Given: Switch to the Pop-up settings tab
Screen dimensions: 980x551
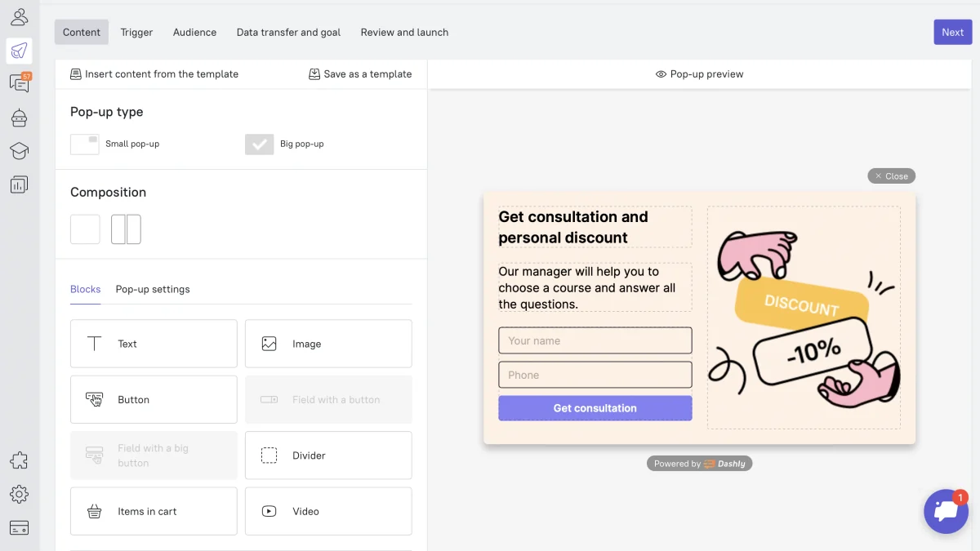Looking at the screenshot, I should tap(153, 289).
